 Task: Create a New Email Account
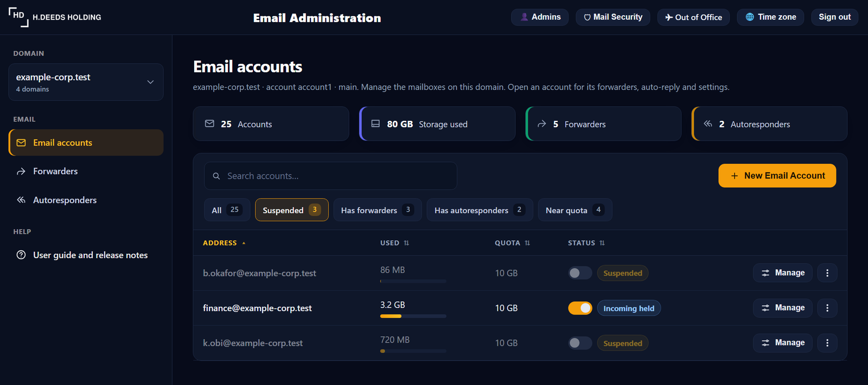(777, 176)
